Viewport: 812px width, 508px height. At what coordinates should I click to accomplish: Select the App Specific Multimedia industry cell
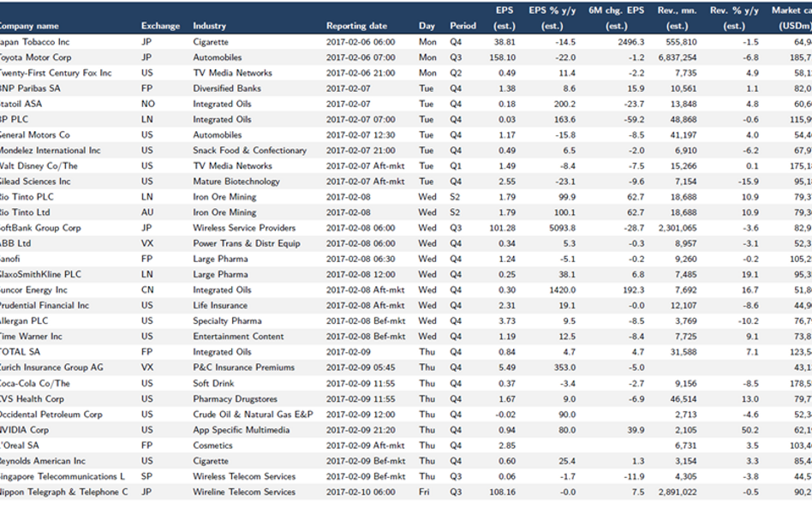point(241,430)
